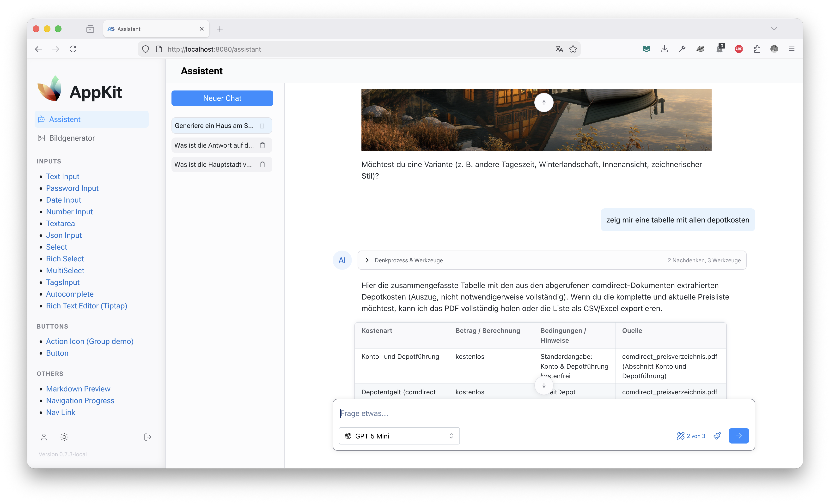The image size is (830, 504).
Task: Toggle light/dark theme sun icon
Action: point(64,437)
